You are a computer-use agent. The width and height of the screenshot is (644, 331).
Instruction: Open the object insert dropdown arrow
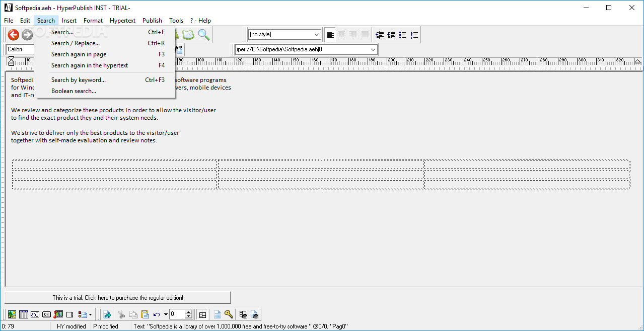90,315
